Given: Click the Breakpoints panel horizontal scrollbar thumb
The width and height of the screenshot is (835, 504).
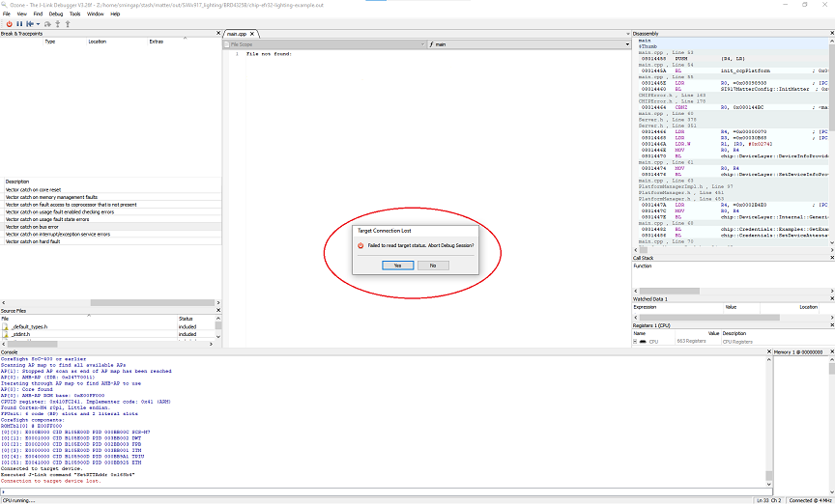Looking at the screenshot, I should [x=152, y=303].
